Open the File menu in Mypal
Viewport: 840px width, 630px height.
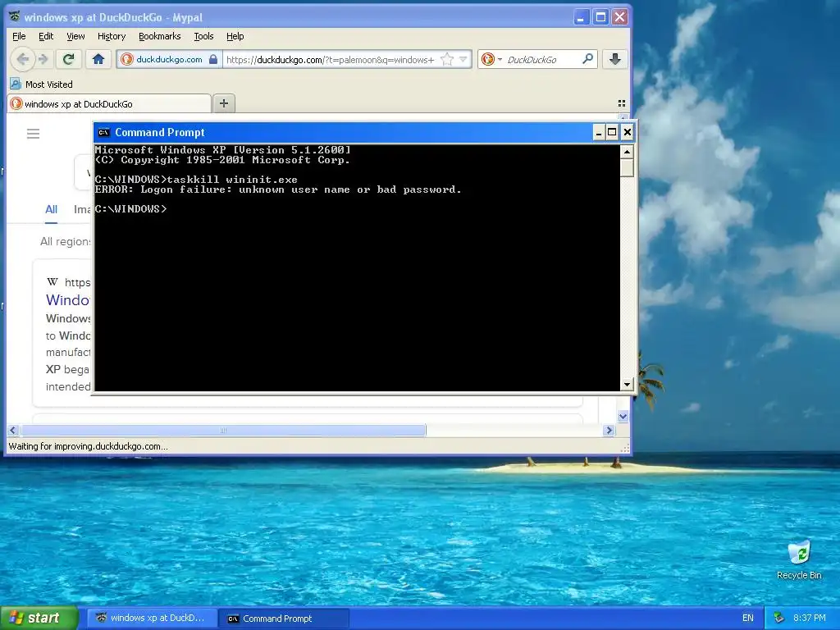click(19, 36)
